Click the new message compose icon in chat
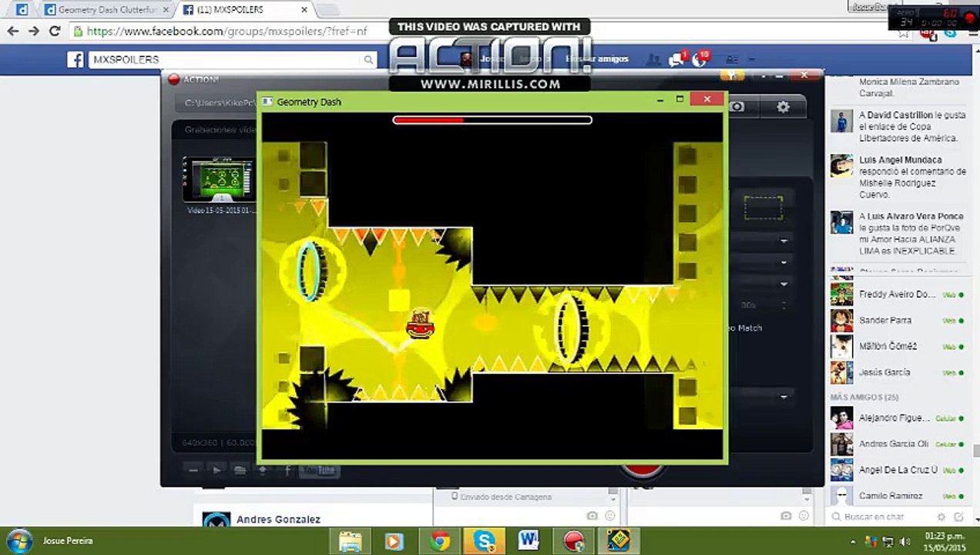This screenshot has width=980, height=555. [x=958, y=516]
